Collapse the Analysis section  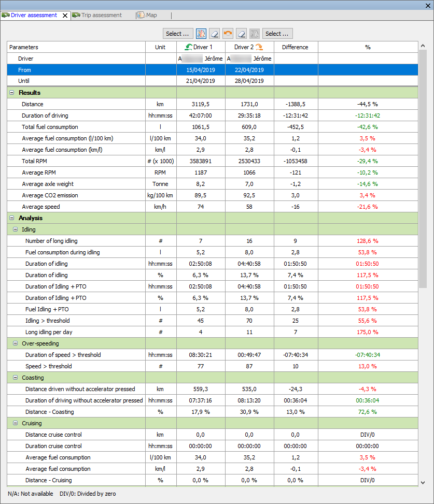click(x=11, y=218)
